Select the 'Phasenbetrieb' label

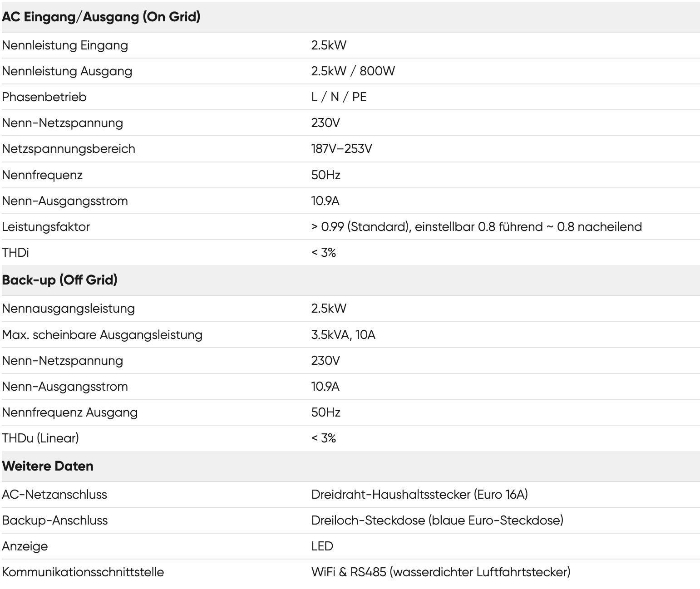(44, 97)
